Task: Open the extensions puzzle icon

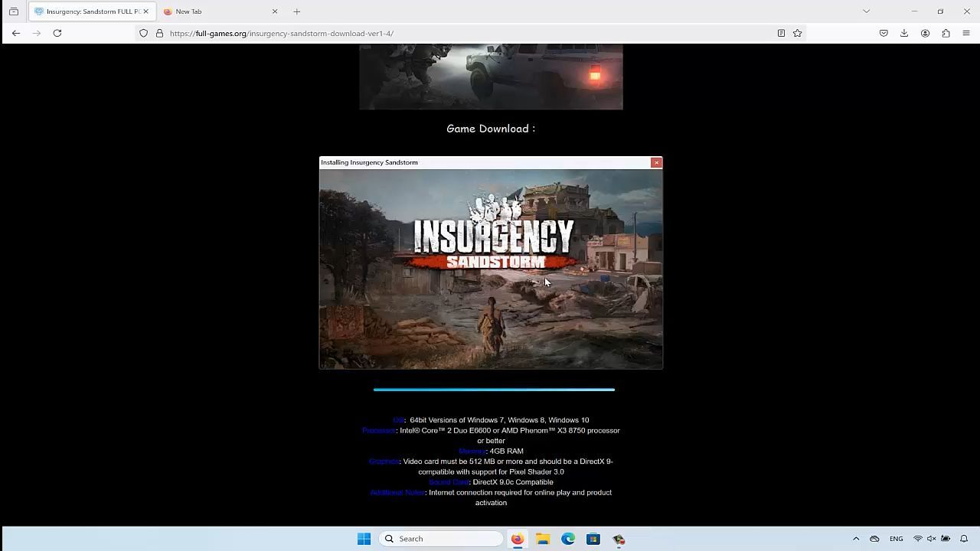Action: (x=946, y=33)
